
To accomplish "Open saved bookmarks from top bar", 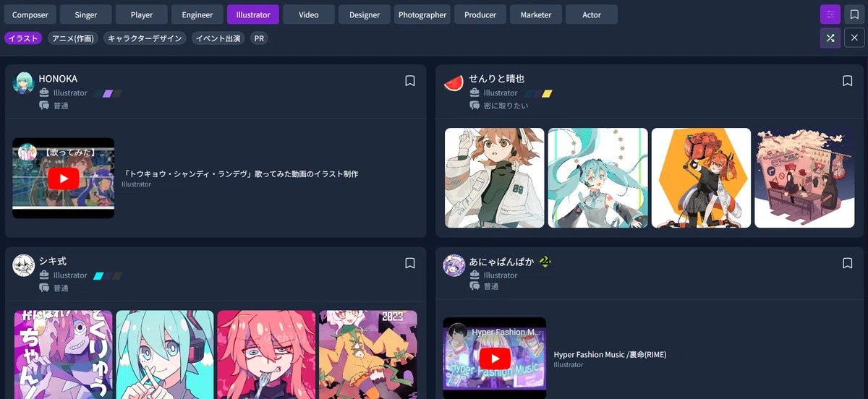I will 854,14.
